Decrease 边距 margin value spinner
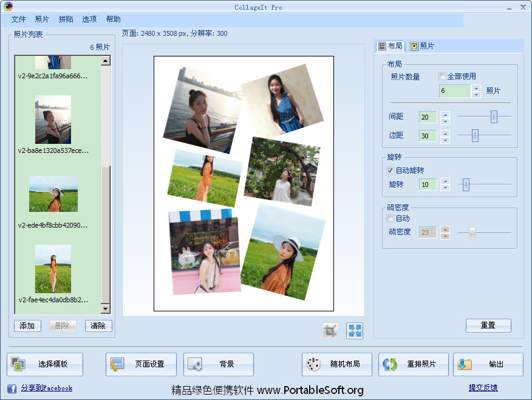This screenshot has height=400, width=532. tap(445, 140)
